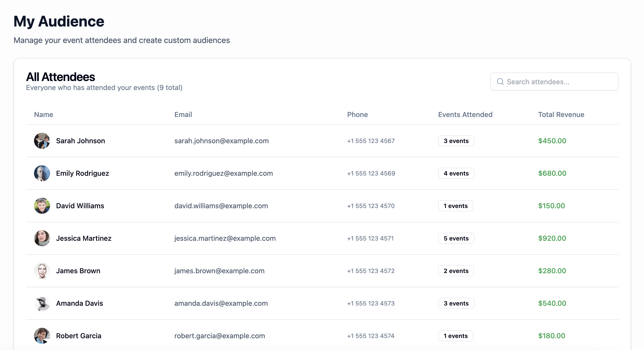
Task: Click the Phone column header
Action: click(x=357, y=114)
